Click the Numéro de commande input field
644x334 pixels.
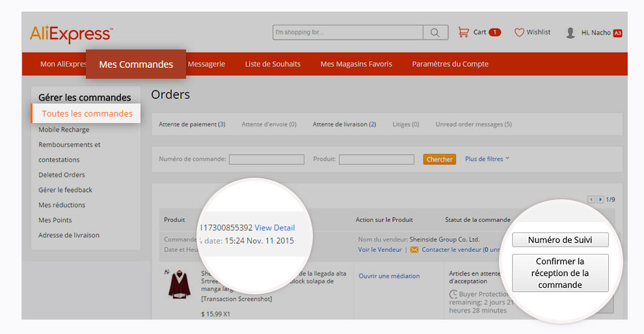(266, 160)
